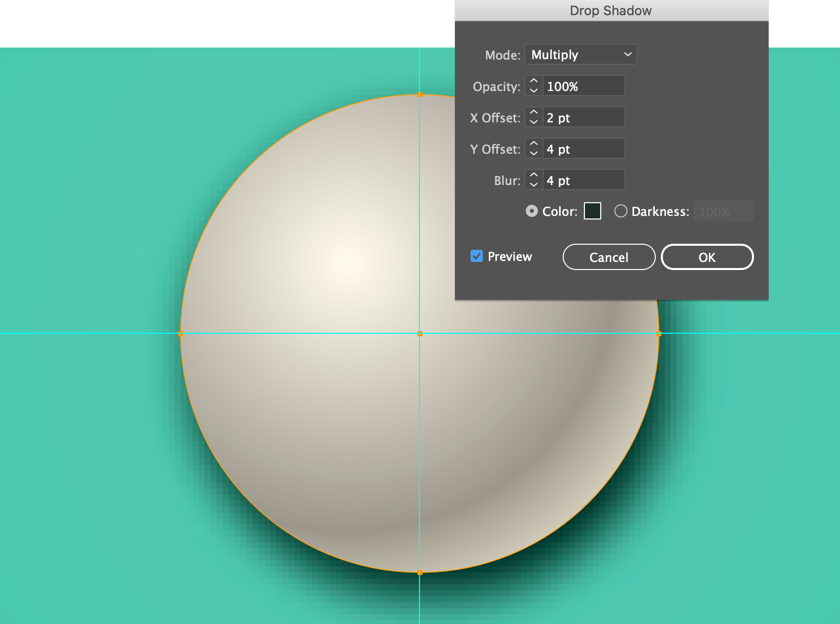The height and width of the screenshot is (624, 840).
Task: Select the Color radio button
Action: click(x=531, y=211)
